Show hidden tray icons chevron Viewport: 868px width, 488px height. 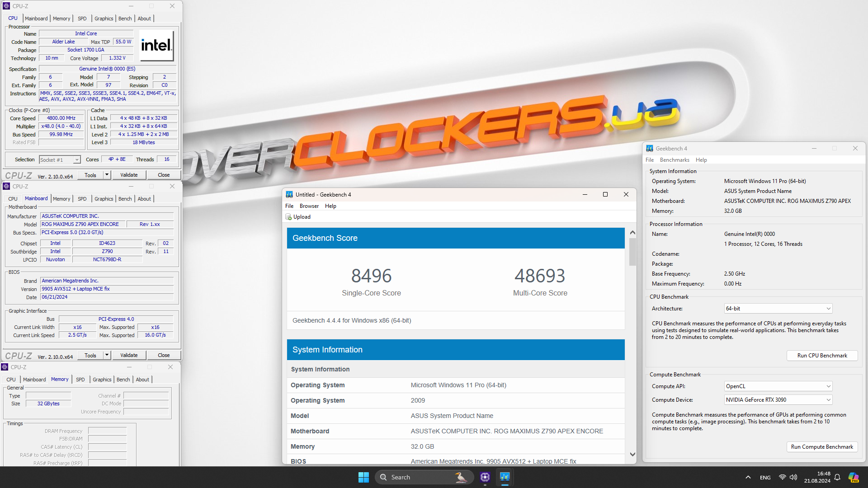[x=748, y=477]
